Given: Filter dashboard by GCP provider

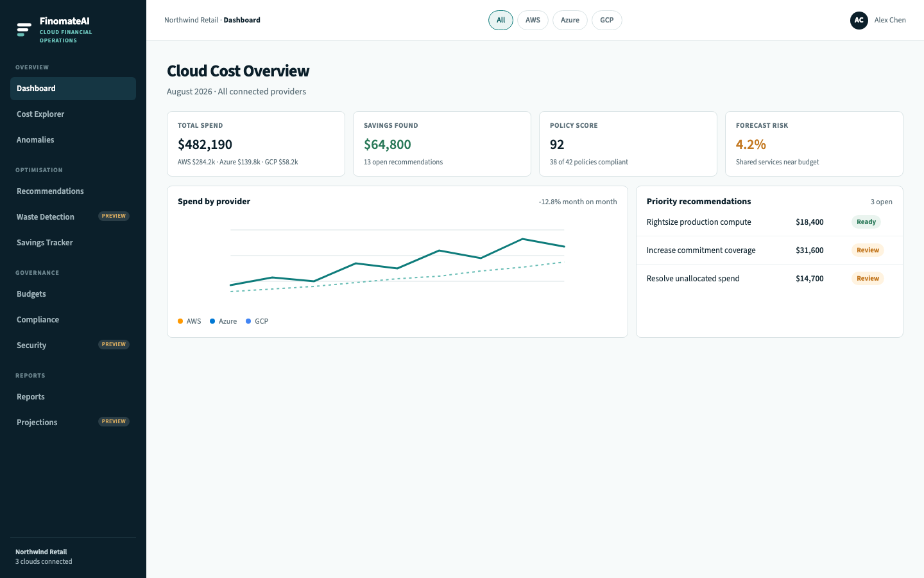Looking at the screenshot, I should pyautogui.click(x=607, y=21).
